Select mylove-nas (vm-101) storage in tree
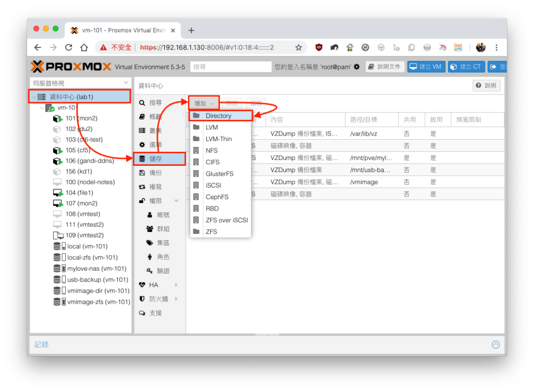The width and height of the screenshot is (534, 392). (x=96, y=268)
